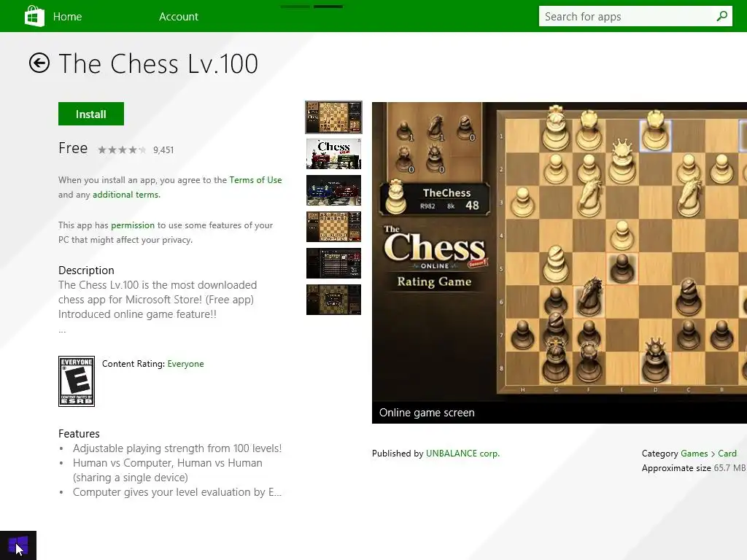Open the Card subcategory link
747x560 pixels.
(x=727, y=454)
